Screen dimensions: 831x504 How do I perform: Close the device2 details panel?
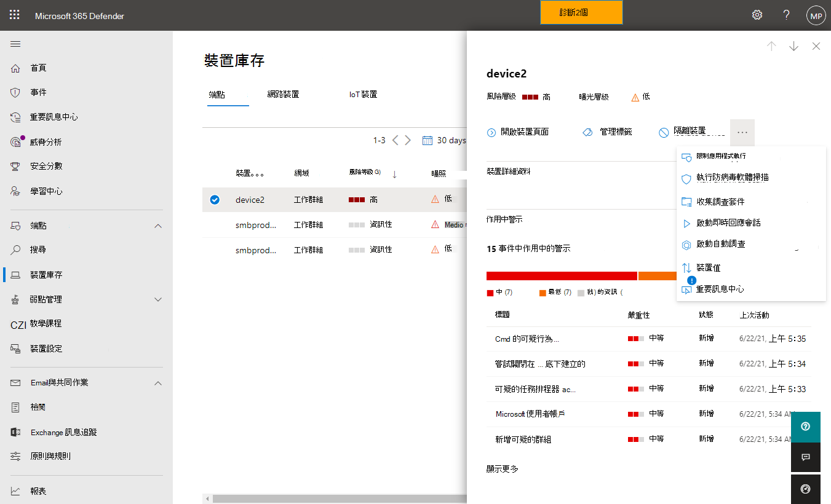click(x=816, y=46)
